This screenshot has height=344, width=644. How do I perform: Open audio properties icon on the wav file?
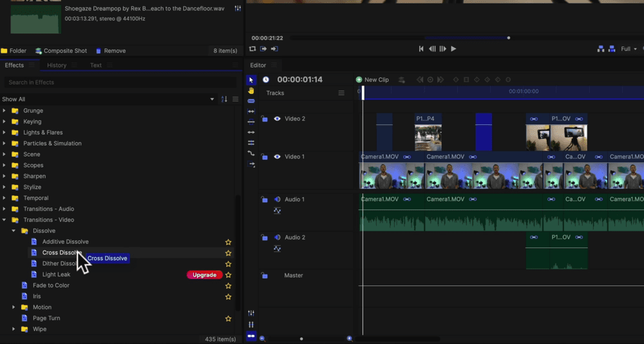238,8
